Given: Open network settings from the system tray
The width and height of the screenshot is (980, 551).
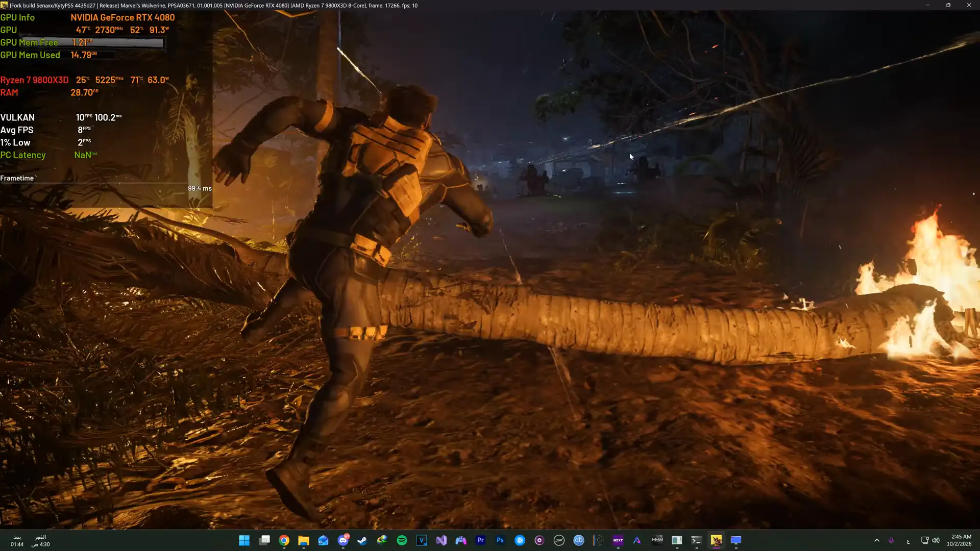Looking at the screenshot, I should click(x=924, y=540).
